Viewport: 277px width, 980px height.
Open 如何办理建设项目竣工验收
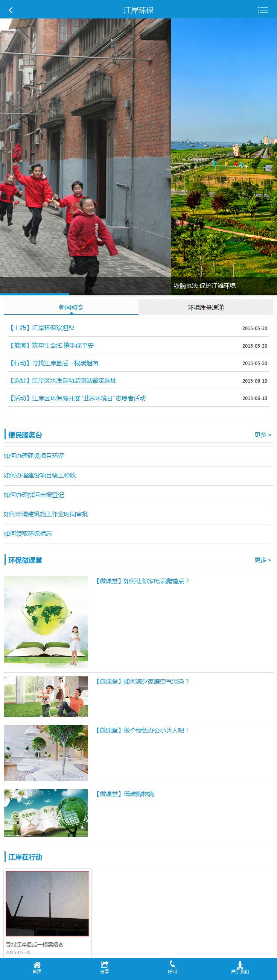click(40, 475)
